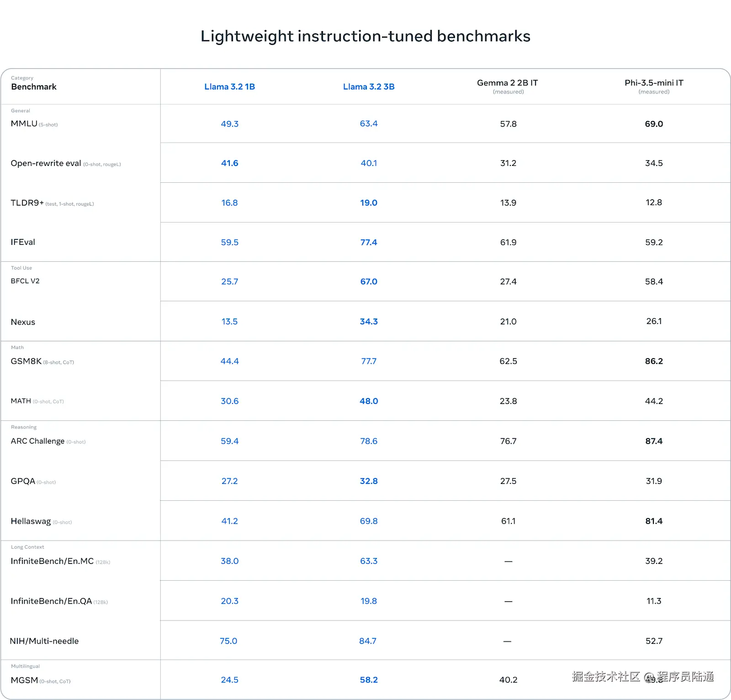Click the title 'Lightweight instruction-tuned benchmarks'
The image size is (731, 700).
[365, 36]
